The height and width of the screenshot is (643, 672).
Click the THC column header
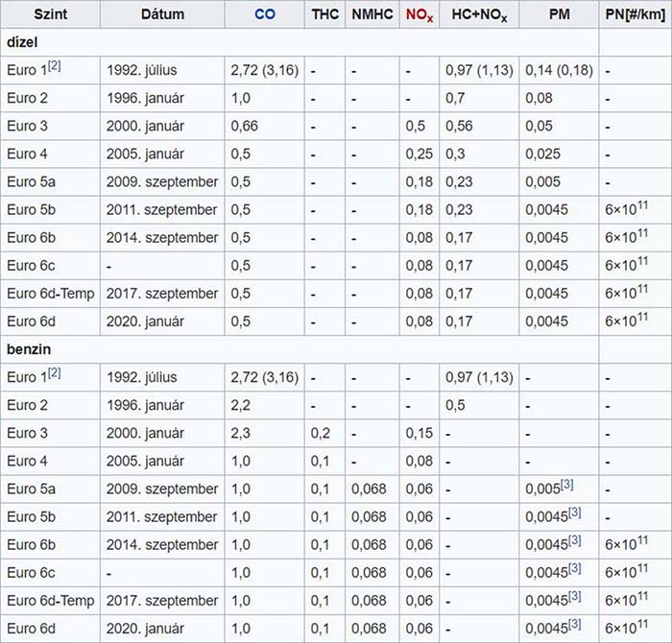pos(324,14)
